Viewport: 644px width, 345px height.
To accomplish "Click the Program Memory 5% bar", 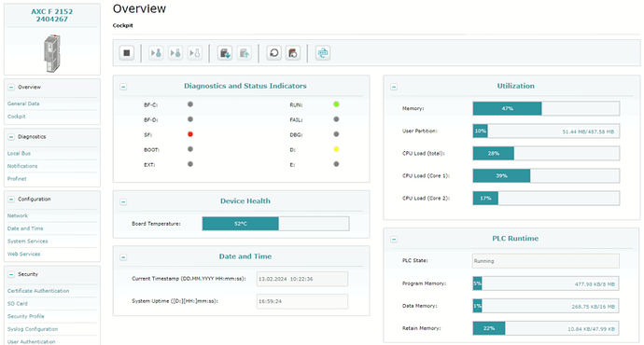I will [546, 283].
